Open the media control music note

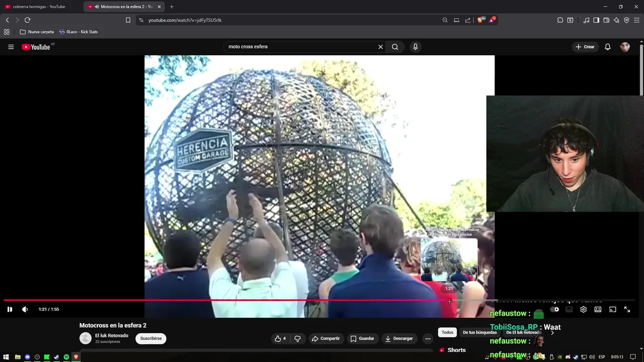(586, 20)
